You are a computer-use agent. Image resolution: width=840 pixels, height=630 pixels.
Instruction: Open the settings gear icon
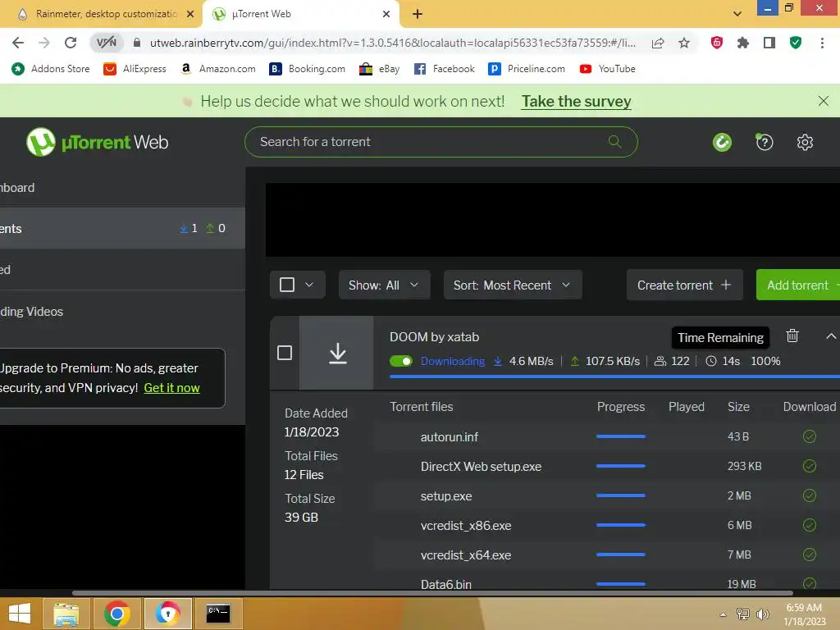pyautogui.click(x=805, y=142)
